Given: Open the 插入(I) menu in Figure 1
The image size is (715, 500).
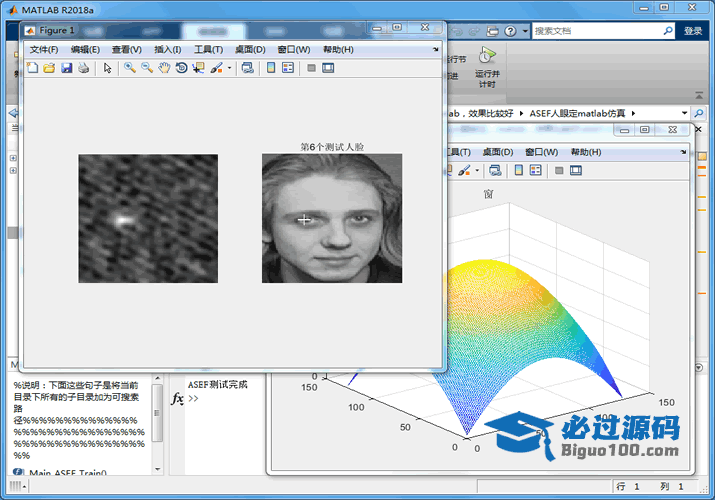Looking at the screenshot, I should (168, 49).
